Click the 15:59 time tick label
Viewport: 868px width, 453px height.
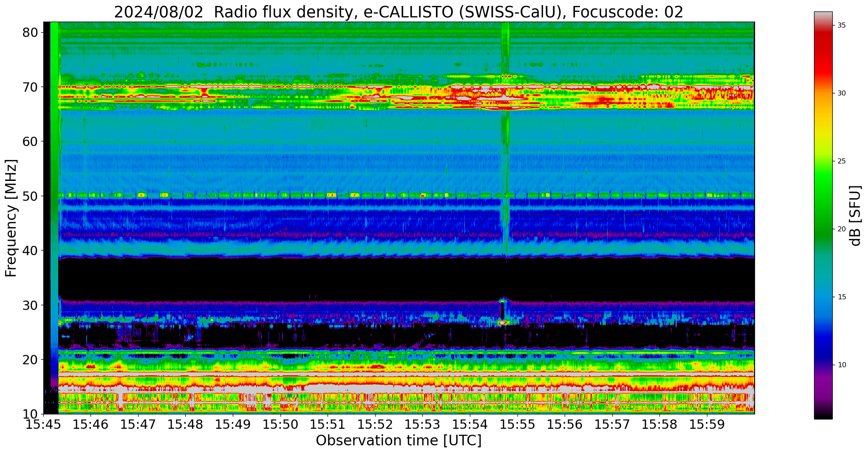[x=707, y=425]
